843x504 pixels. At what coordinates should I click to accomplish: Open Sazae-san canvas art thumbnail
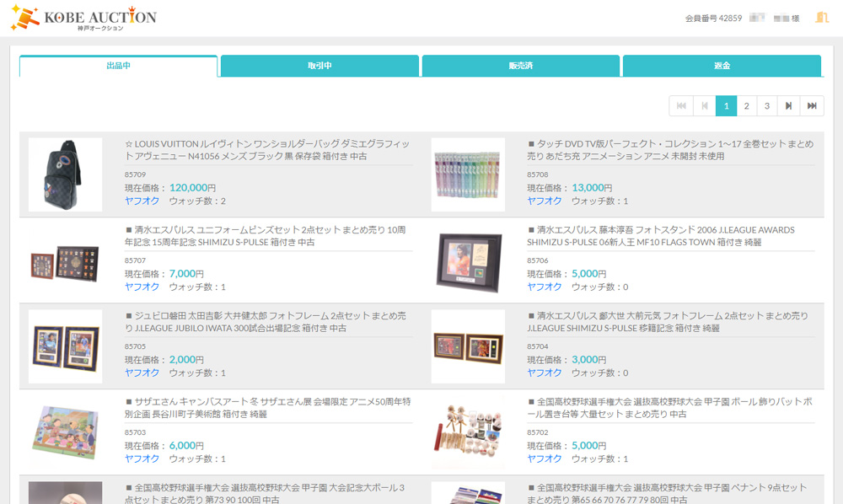tap(65, 432)
